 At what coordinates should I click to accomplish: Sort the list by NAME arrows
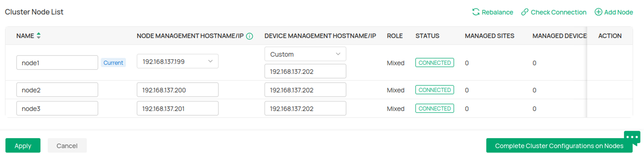coord(38,36)
